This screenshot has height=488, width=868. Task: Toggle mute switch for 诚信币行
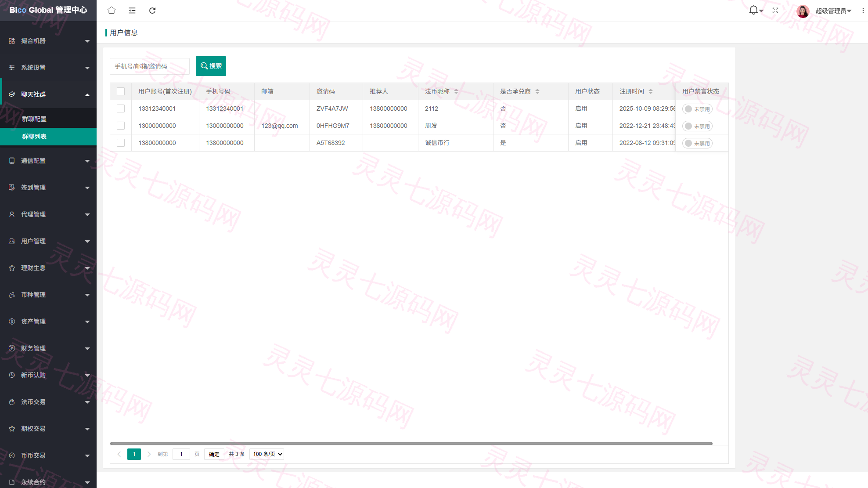[x=697, y=143]
